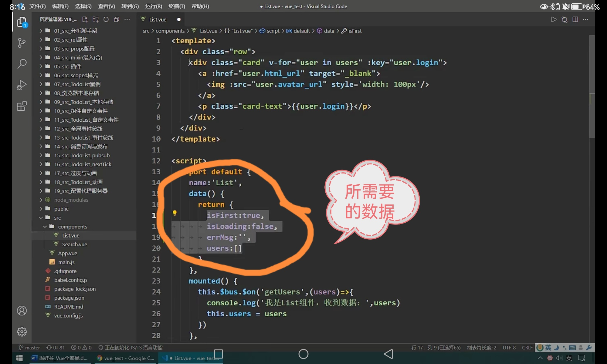Open the 终端(T) menu

click(177, 6)
